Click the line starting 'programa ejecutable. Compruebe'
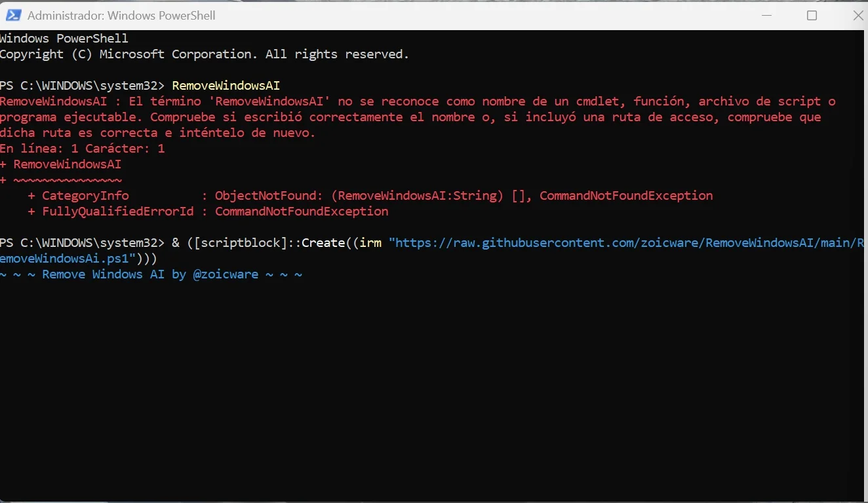Image resolution: width=868 pixels, height=503 pixels. (410, 117)
